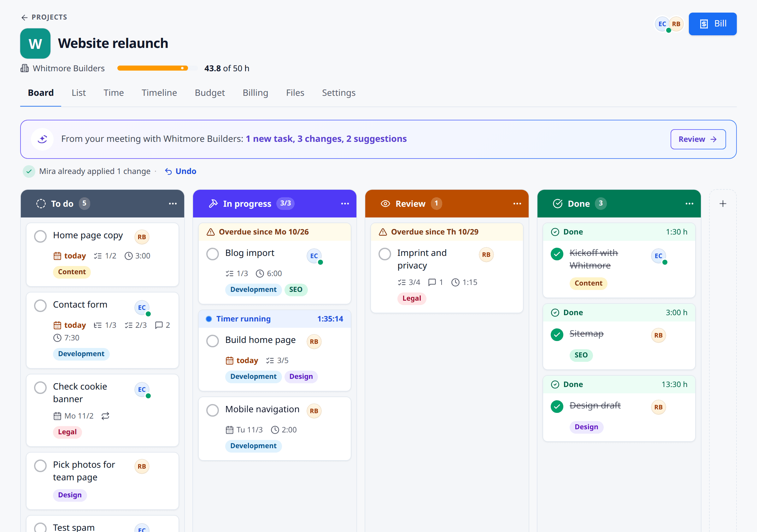This screenshot has width=757, height=532.
Task: Click the EC avatar in the top header
Action: click(x=662, y=24)
